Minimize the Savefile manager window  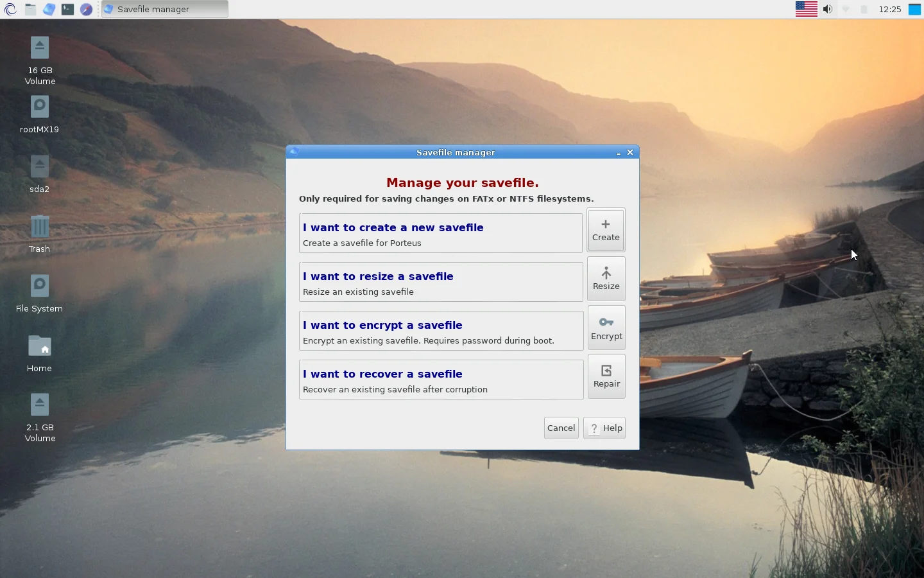point(618,152)
